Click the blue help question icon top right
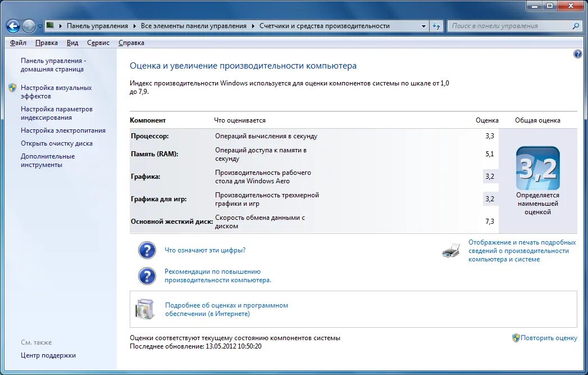588x375 pixels. pos(578,54)
